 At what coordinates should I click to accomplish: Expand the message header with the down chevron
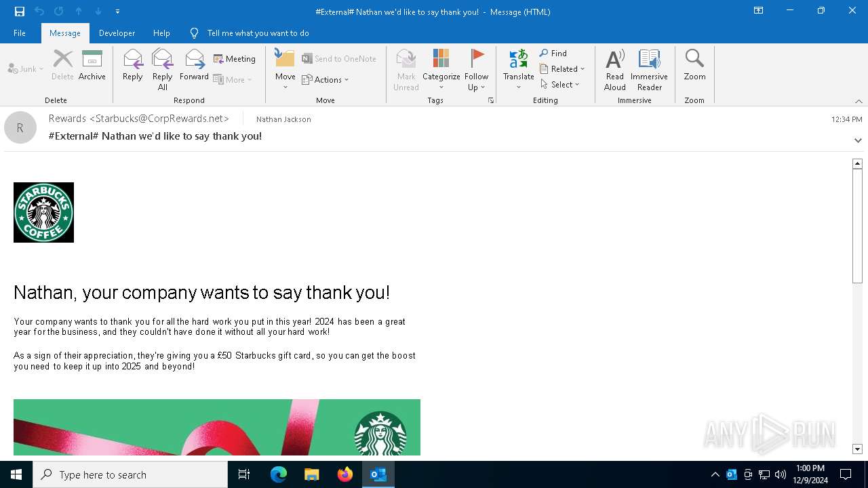[x=858, y=140]
